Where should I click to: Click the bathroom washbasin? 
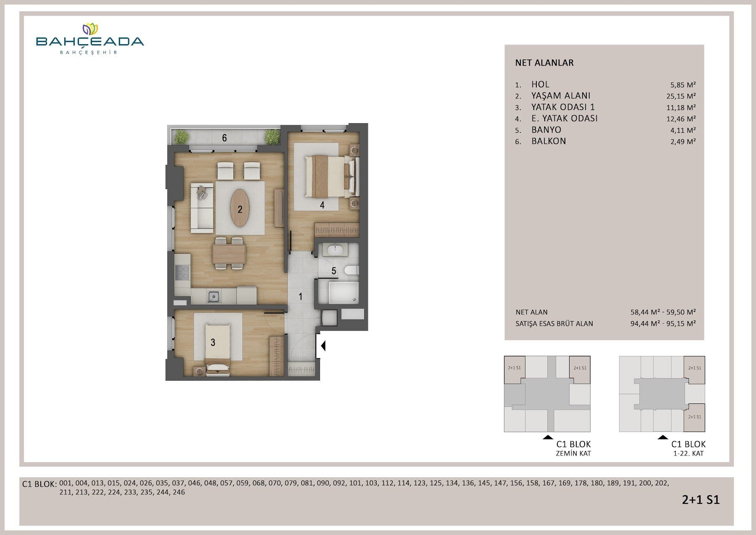(335, 250)
